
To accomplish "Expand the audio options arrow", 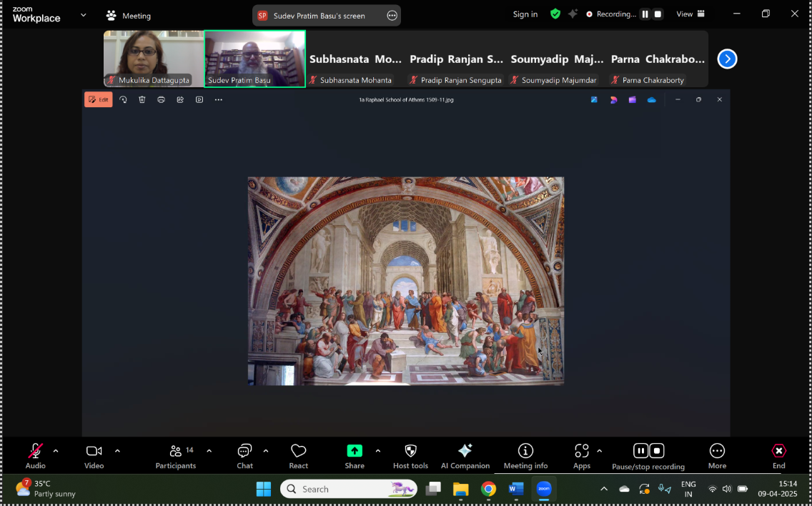I will [x=56, y=451].
